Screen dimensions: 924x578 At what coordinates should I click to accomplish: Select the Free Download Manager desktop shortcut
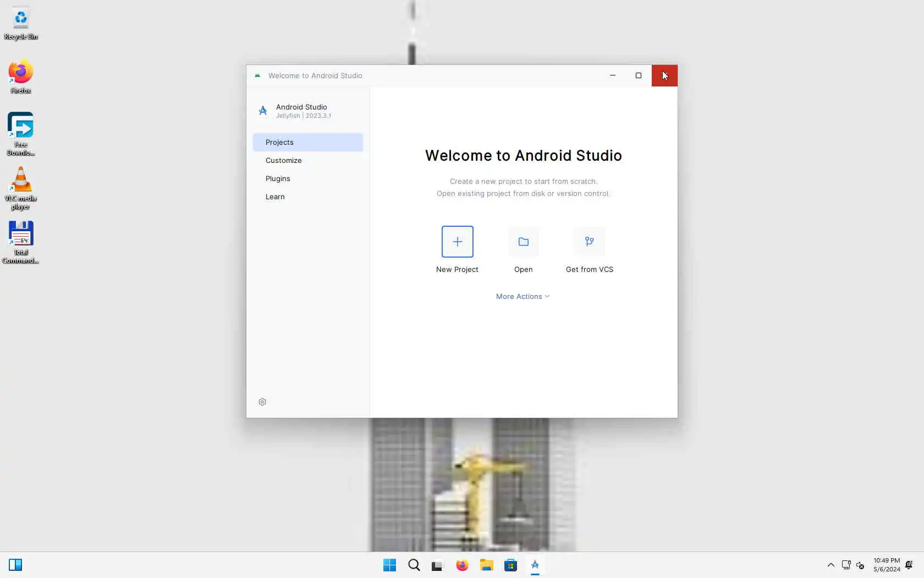pos(21,134)
